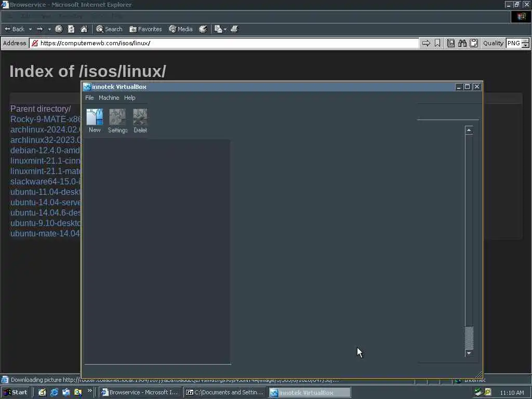Open the slackware64-15.0 ISO link
The height and width of the screenshot is (399, 532).
46,181
